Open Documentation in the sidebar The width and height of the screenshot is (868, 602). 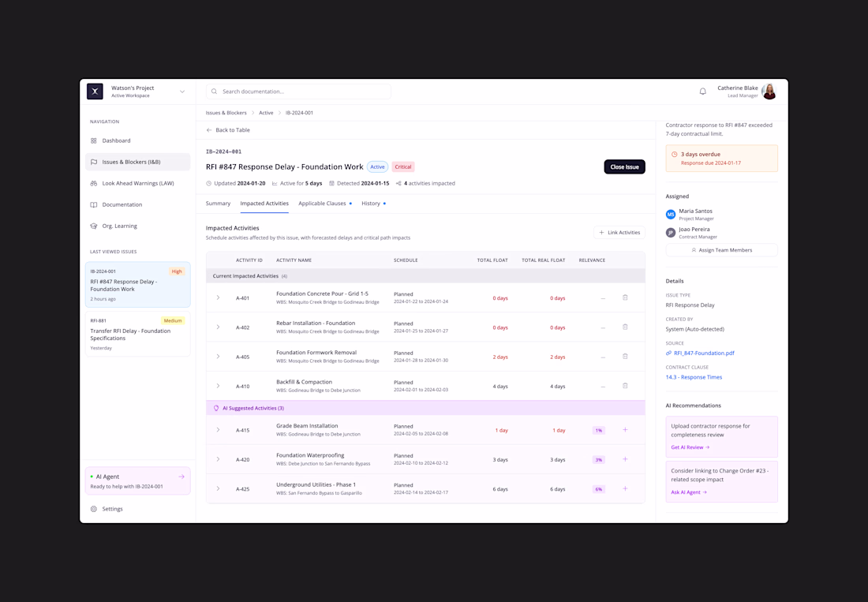pyautogui.click(x=138, y=204)
